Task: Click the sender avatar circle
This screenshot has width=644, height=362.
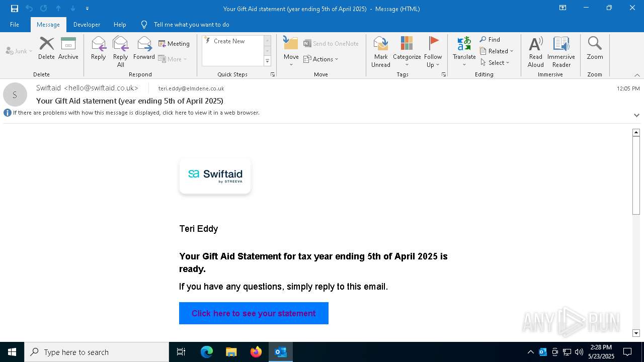Action: [x=15, y=95]
